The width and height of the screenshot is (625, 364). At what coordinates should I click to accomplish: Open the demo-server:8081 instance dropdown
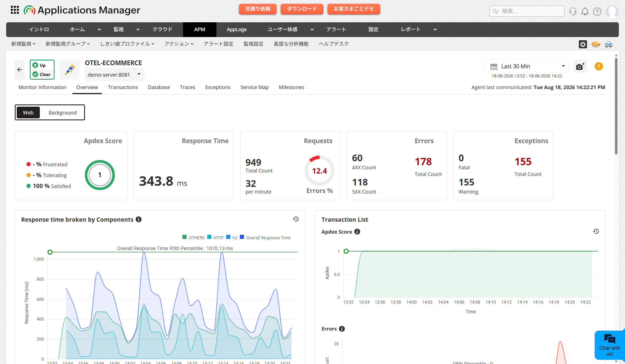click(x=114, y=75)
